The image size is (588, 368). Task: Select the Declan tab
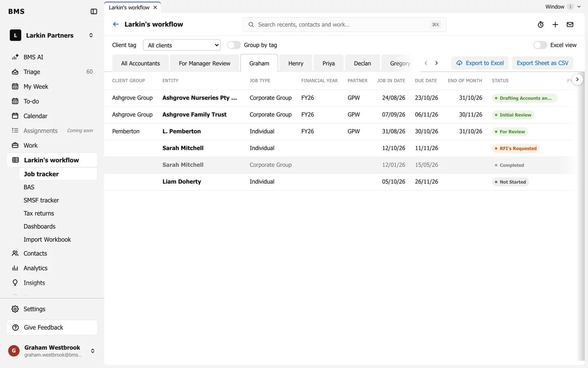[363, 63]
